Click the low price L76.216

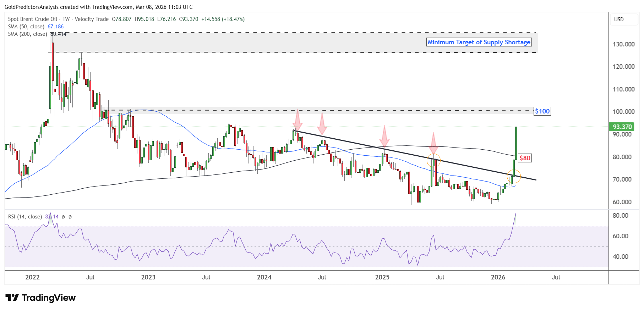(x=167, y=19)
